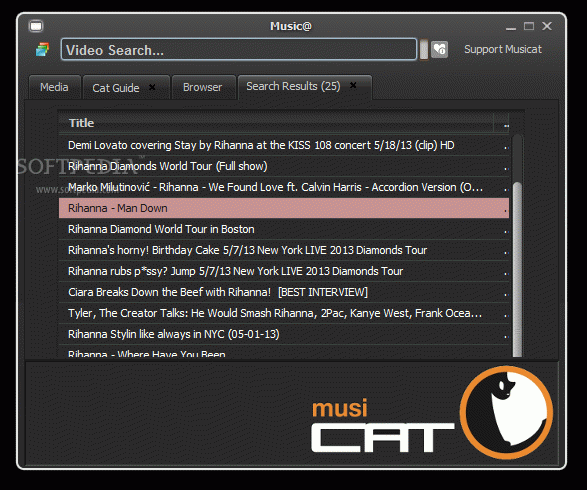Click the colorful stacked-windows icon beside the search box
The image size is (587, 490).
pos(42,49)
